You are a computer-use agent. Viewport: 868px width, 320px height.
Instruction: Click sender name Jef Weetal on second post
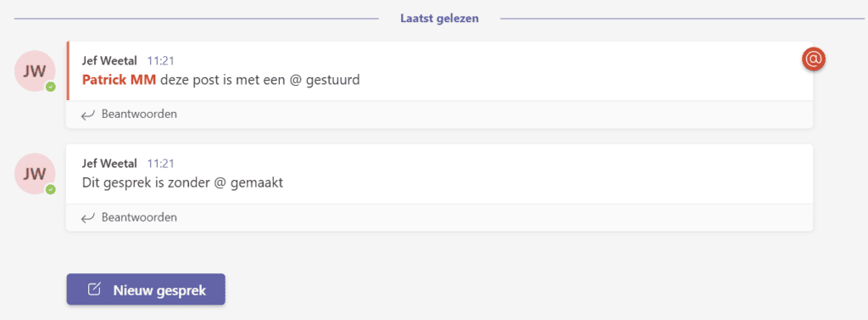pyautogui.click(x=109, y=164)
